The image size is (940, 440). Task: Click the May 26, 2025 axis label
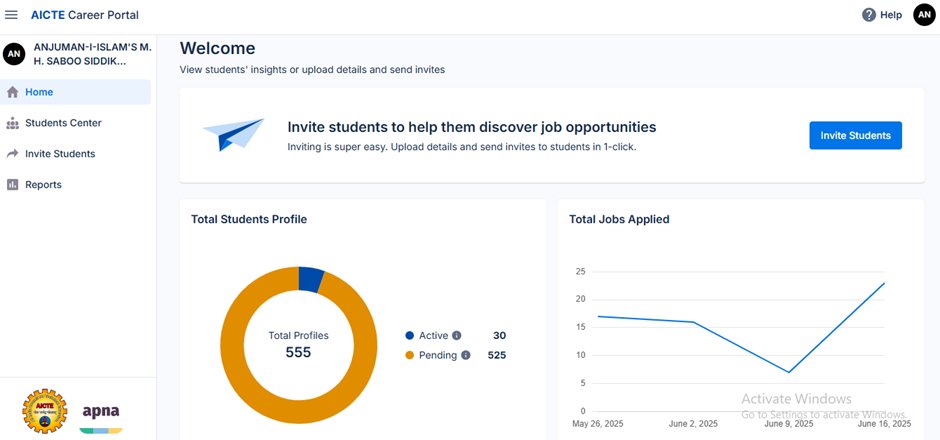click(x=598, y=424)
